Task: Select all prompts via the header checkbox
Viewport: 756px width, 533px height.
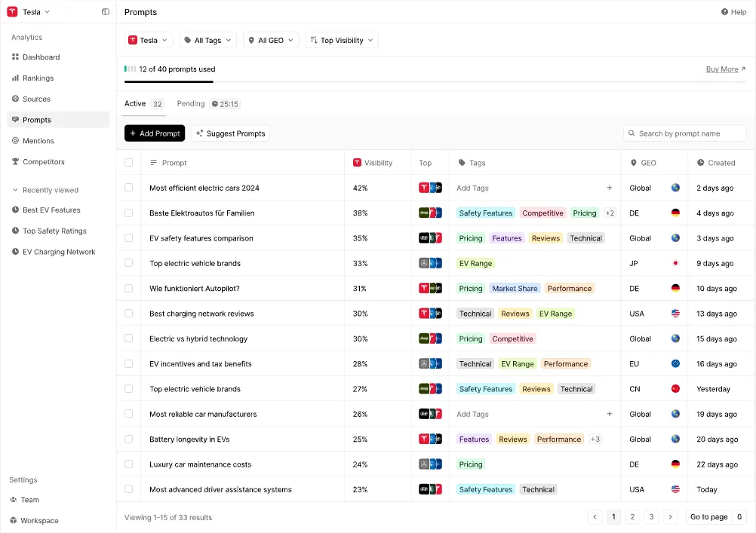Action: pos(128,162)
